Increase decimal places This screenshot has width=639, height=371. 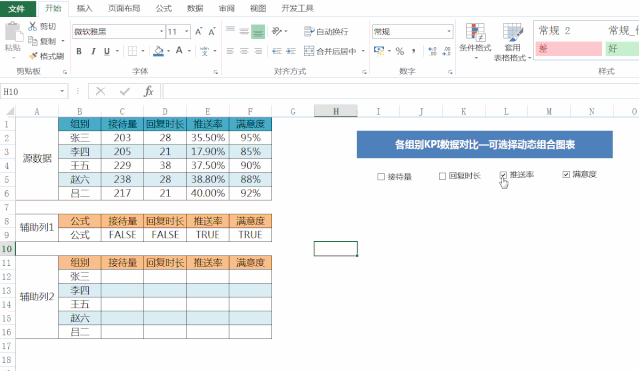click(x=432, y=51)
